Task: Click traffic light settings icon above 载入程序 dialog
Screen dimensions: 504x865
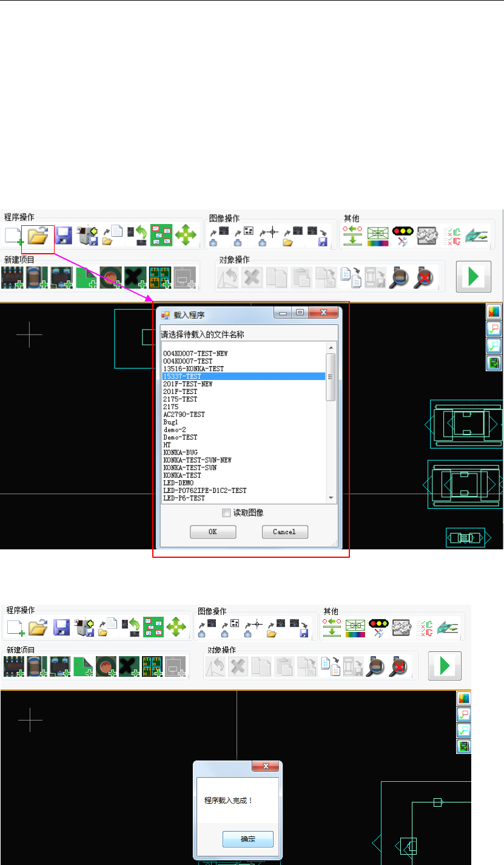Action: (402, 235)
